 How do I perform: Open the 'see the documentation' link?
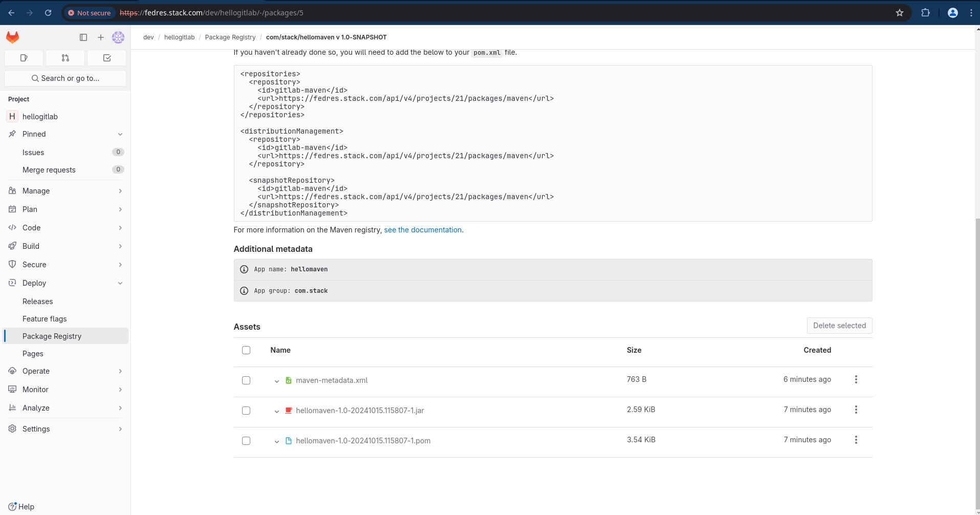(x=423, y=230)
